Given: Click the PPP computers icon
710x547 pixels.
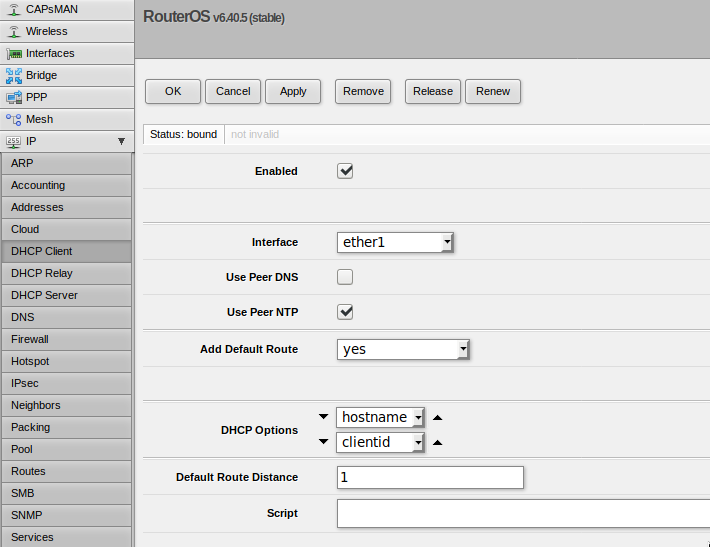Looking at the screenshot, I should [x=14, y=97].
